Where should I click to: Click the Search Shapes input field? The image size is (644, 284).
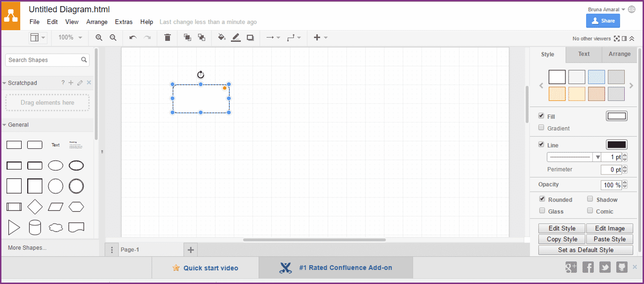coord(43,60)
